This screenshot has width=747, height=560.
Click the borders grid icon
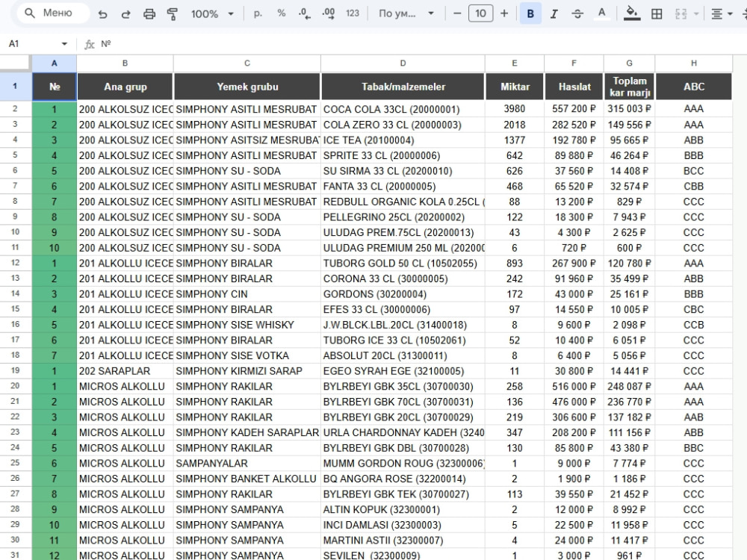click(657, 13)
